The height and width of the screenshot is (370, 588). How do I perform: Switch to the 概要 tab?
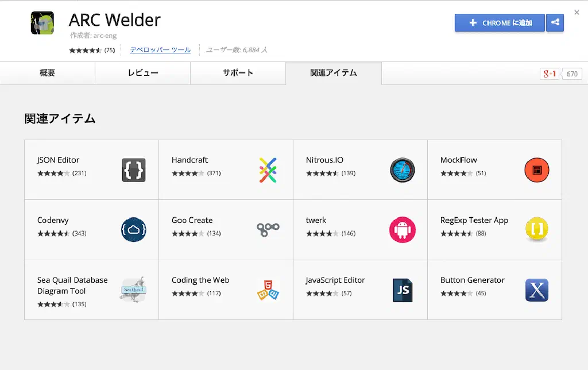(x=48, y=73)
